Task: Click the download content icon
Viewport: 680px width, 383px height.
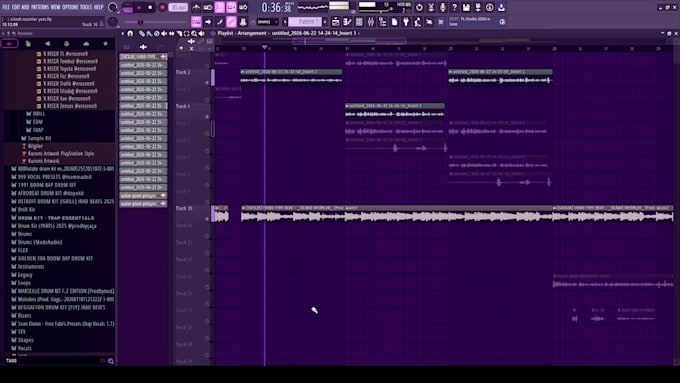Action: (x=501, y=7)
